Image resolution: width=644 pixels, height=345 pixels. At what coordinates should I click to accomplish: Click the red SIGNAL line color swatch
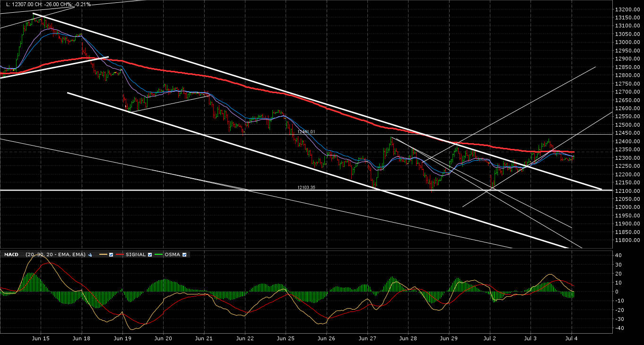(x=120, y=254)
